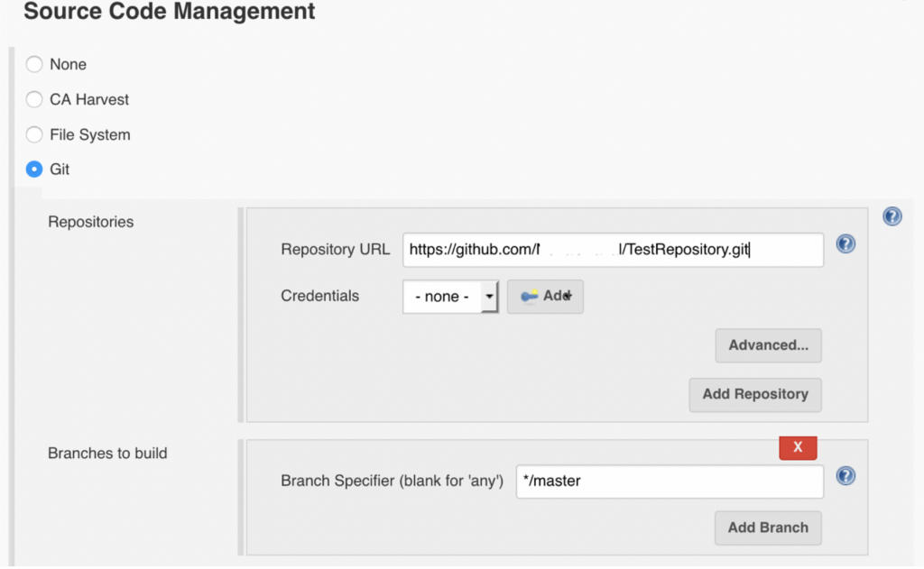The image size is (924, 569).
Task: Select the CA Harvest radio option
Action: tap(34, 99)
